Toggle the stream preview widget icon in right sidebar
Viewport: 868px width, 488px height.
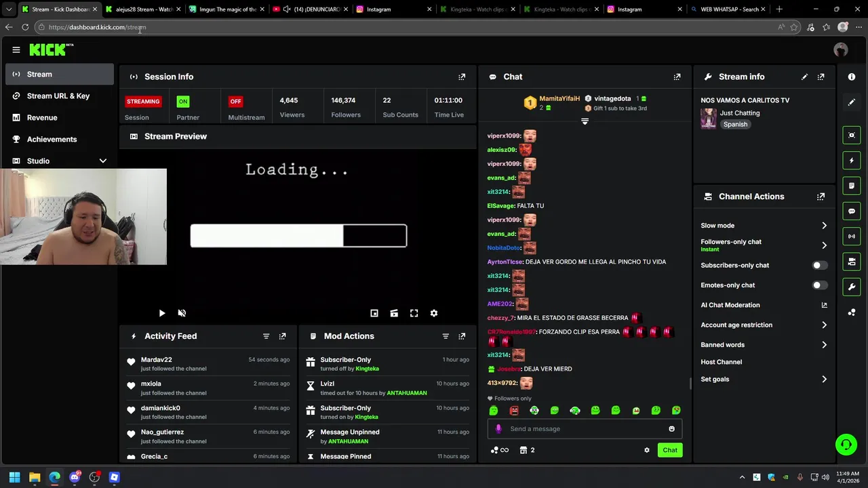(x=852, y=135)
